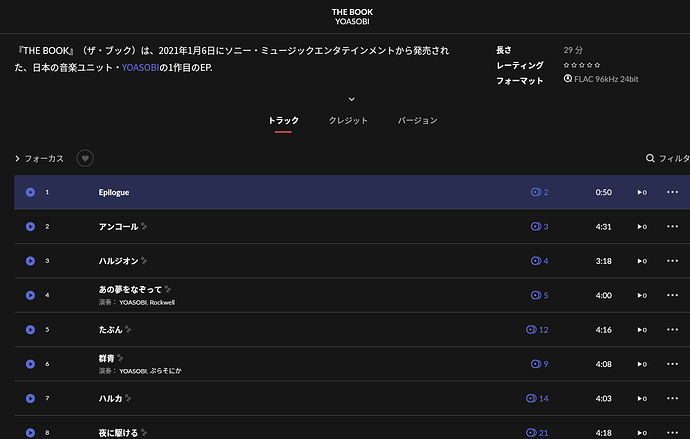Show play count for ハルジオン

[642, 261]
